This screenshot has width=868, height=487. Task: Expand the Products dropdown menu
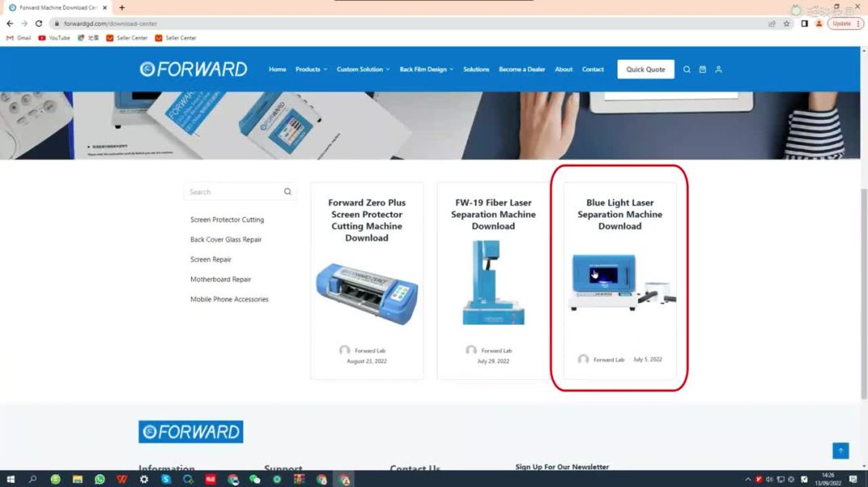pyautogui.click(x=311, y=69)
